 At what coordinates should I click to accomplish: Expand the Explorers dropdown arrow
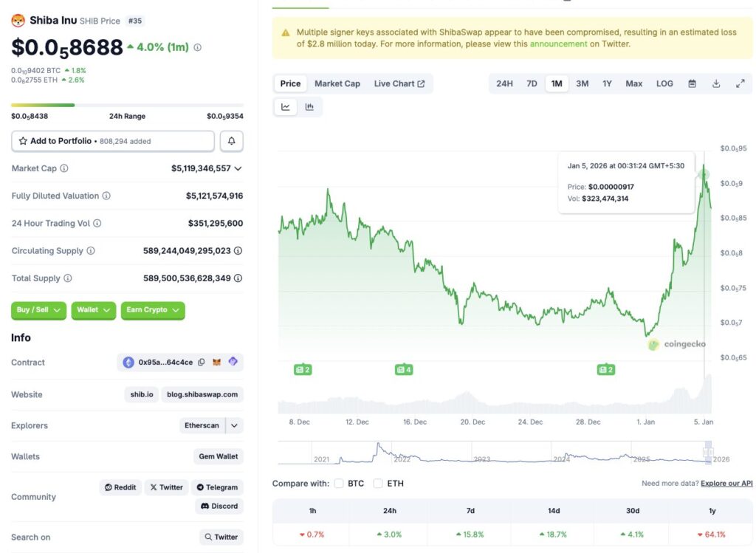(x=234, y=425)
